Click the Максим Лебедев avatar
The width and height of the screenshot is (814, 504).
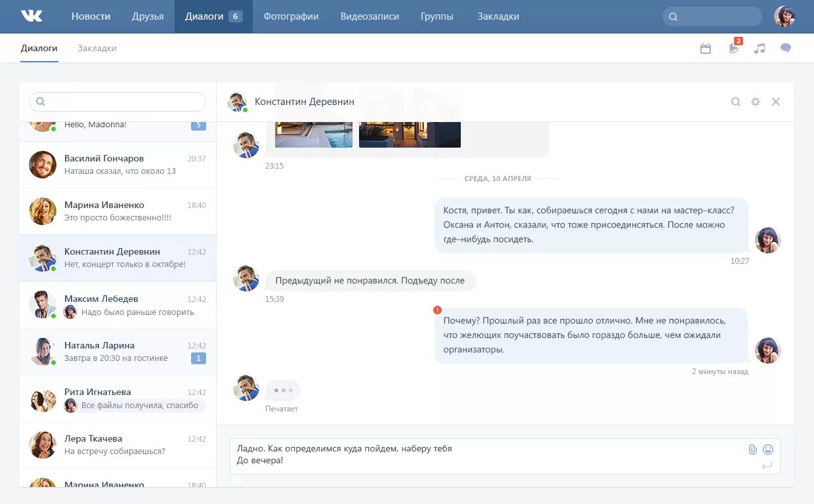[x=43, y=305]
